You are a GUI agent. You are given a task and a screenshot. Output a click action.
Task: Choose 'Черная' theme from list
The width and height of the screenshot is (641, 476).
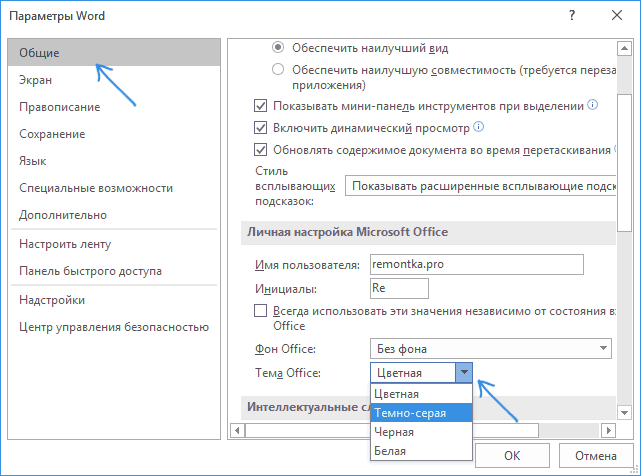coord(421,432)
